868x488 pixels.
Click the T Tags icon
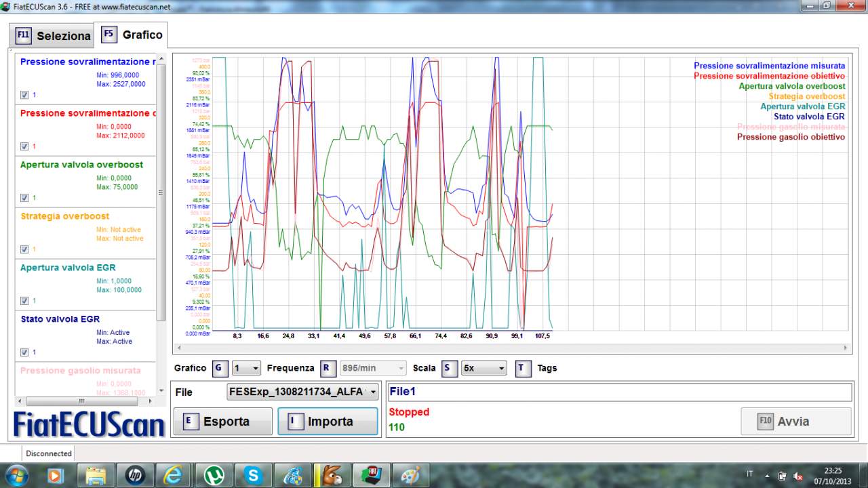pyautogui.click(x=522, y=368)
